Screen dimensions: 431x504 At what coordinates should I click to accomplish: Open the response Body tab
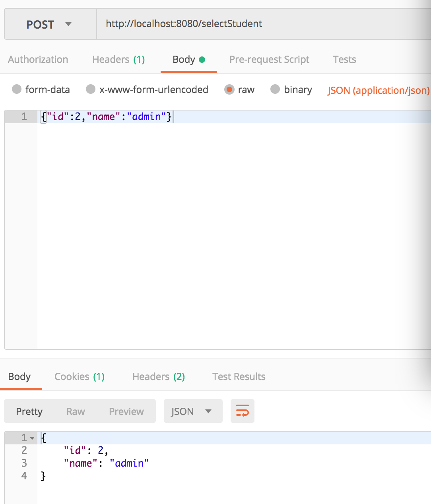pyautogui.click(x=19, y=377)
